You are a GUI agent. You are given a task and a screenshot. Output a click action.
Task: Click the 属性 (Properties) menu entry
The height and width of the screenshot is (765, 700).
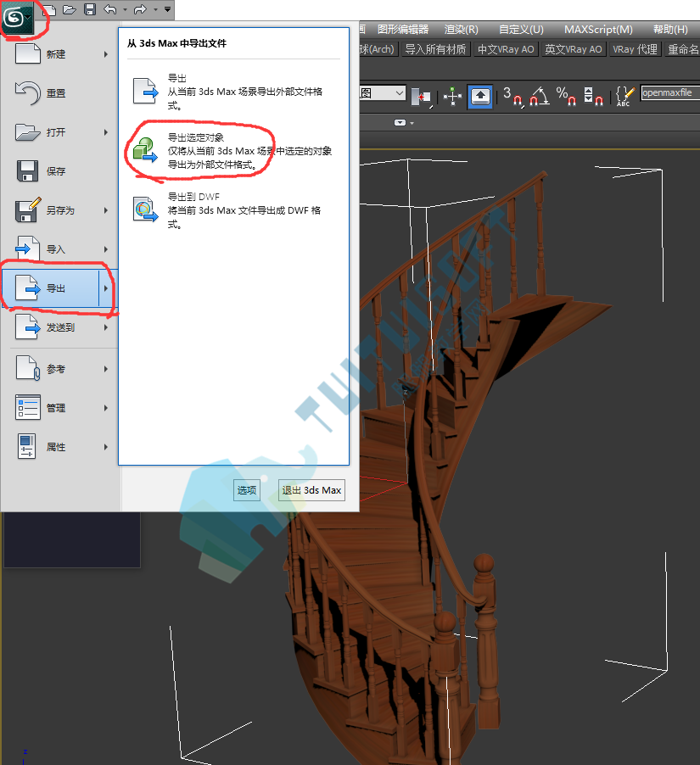(x=59, y=447)
